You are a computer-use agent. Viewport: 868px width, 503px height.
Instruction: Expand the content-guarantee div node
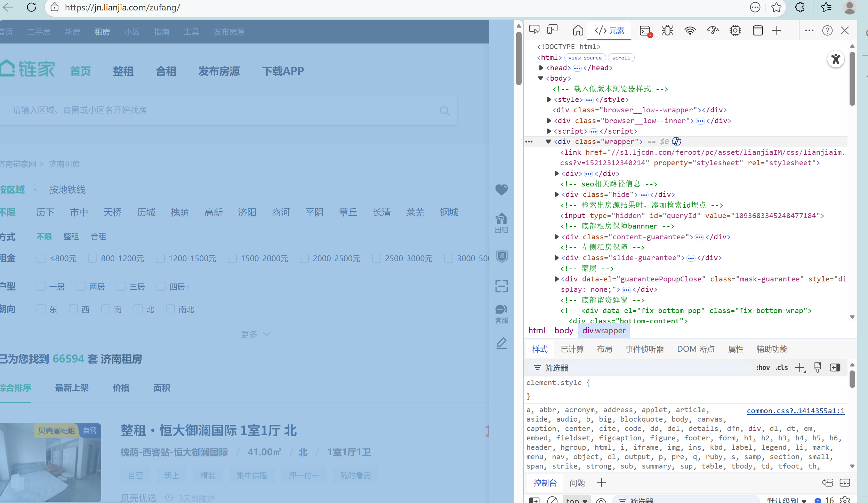(556, 237)
